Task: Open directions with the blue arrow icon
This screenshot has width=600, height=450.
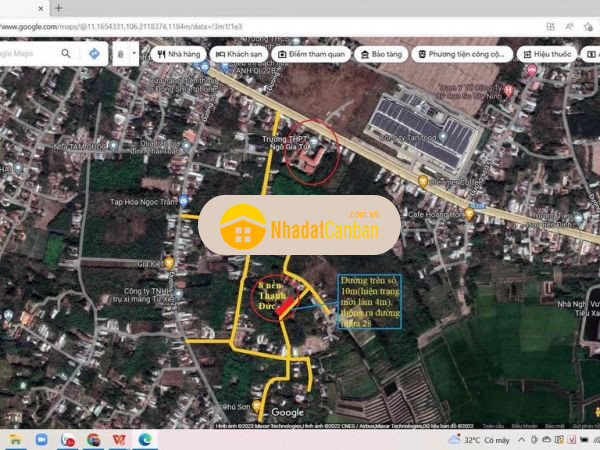Action: (x=93, y=53)
